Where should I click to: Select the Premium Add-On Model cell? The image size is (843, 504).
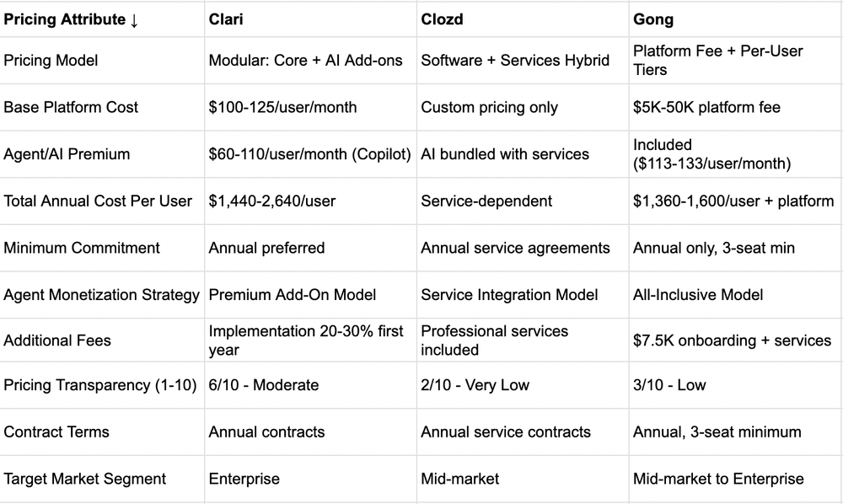[x=310, y=294]
